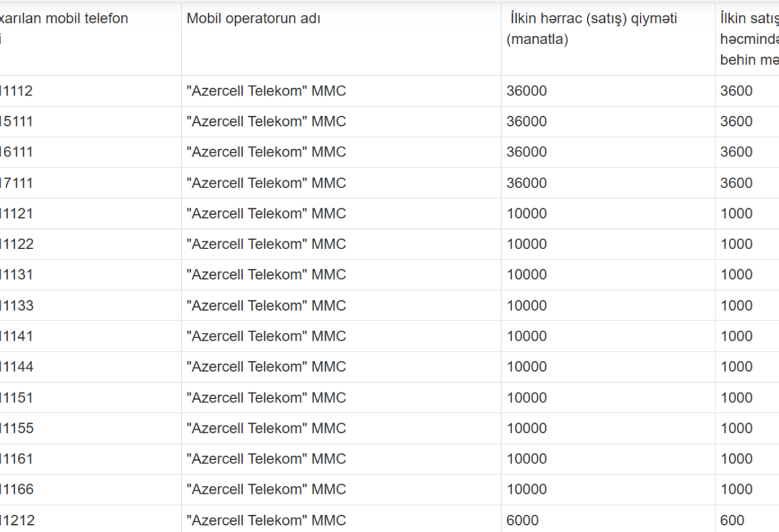Select the 10000 price in row ending 1166
Viewport: 779px width, 532px height.
(x=526, y=489)
